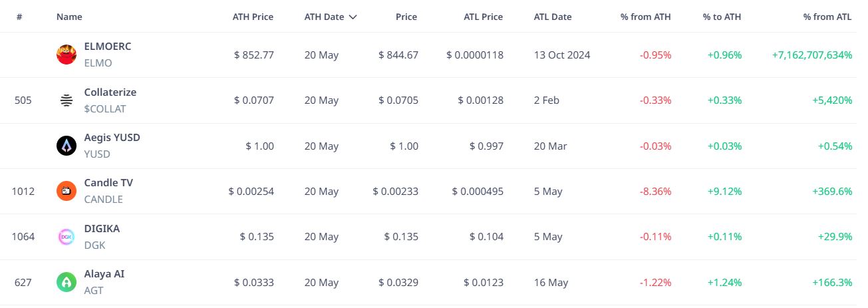868x308 pixels.
Task: Sort by the % from ATL header
Action: (x=827, y=17)
